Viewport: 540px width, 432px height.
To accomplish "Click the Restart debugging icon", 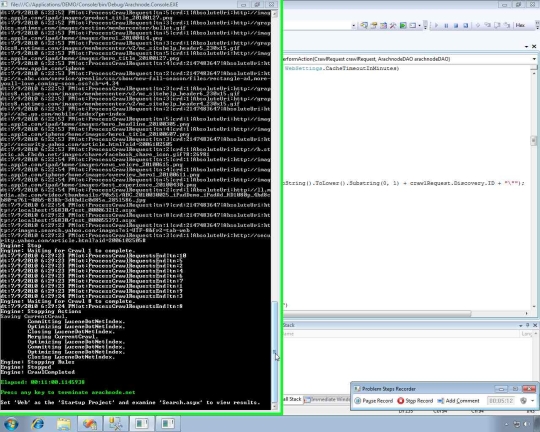I will 465,25.
